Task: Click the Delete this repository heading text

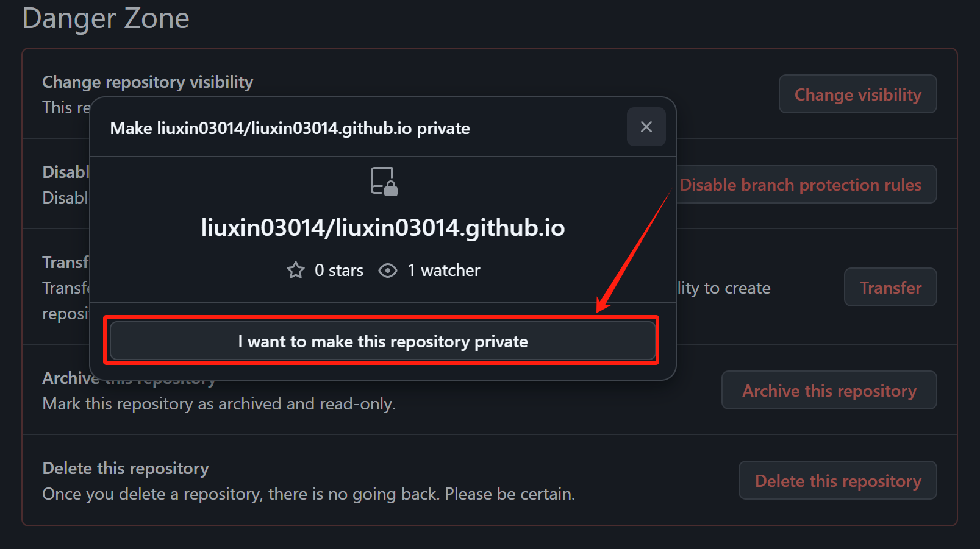Action: (x=126, y=468)
